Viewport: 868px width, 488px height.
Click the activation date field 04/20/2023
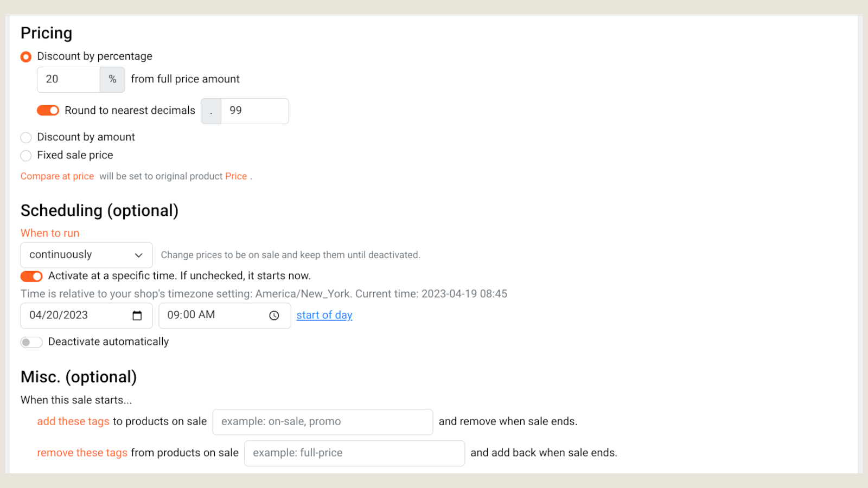point(76,316)
